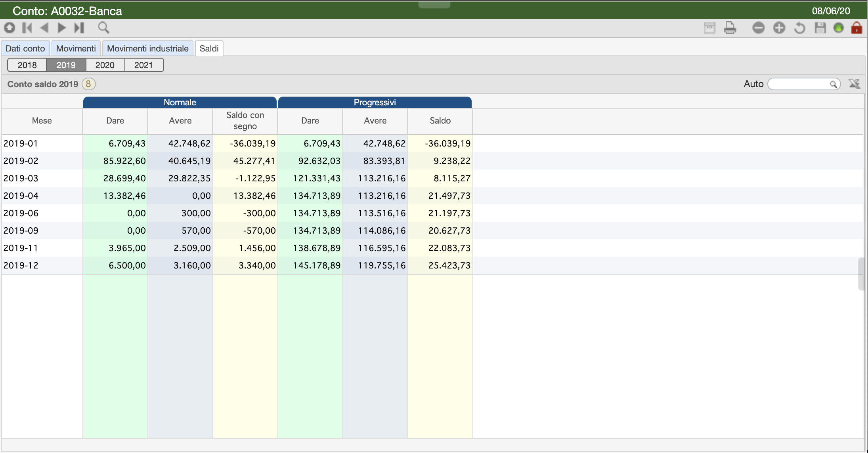Click the 119.755,16 progressive Avere cell
This screenshot has height=453, width=868.
(x=375, y=265)
